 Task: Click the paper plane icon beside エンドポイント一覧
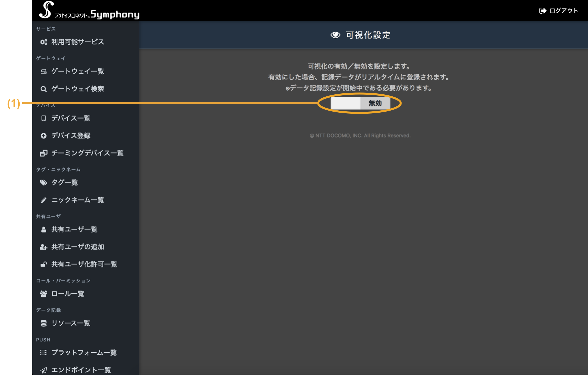pos(44,370)
